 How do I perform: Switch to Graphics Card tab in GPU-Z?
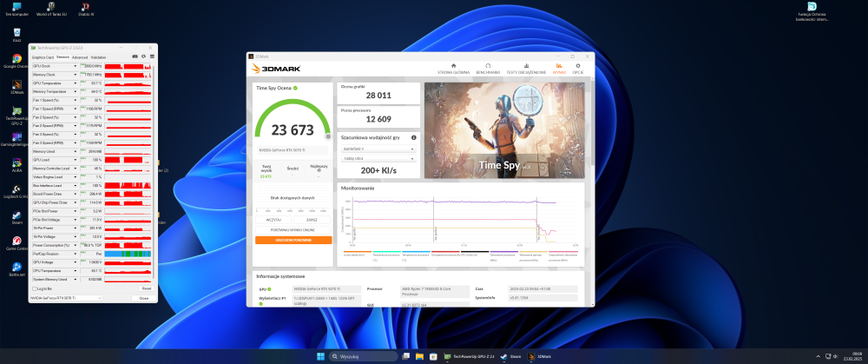click(43, 57)
